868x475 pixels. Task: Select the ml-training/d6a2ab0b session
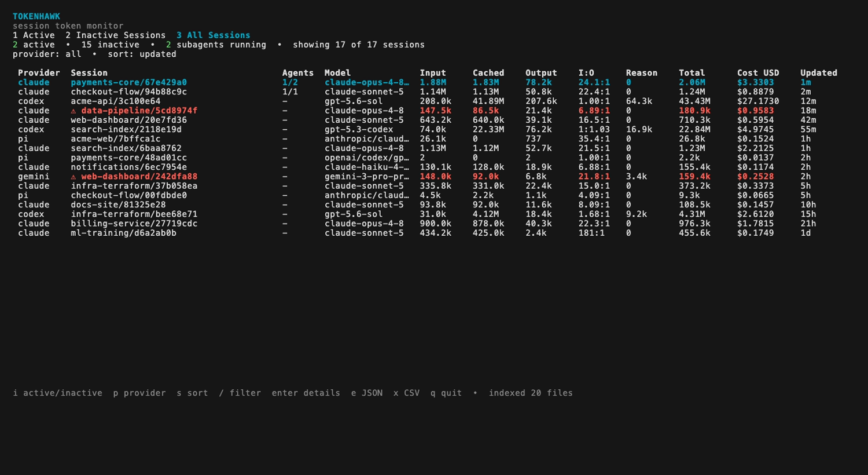[123, 233]
